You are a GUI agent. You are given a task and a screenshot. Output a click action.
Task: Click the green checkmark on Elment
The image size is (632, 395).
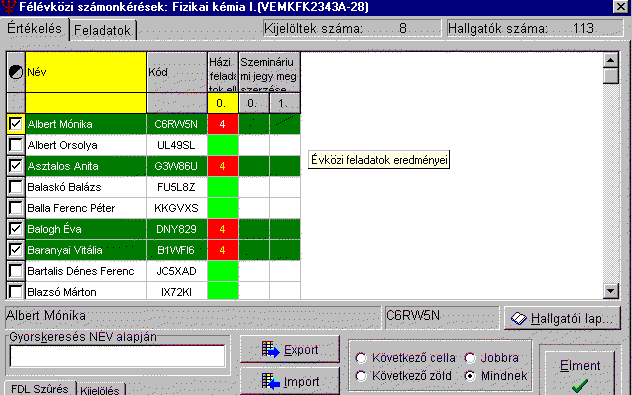point(580,386)
